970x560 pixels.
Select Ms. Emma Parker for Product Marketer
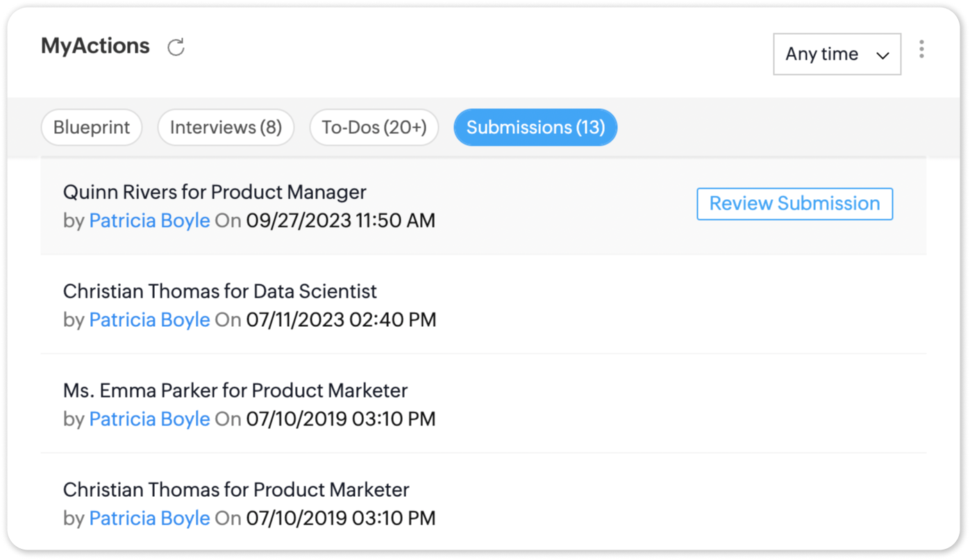(235, 390)
